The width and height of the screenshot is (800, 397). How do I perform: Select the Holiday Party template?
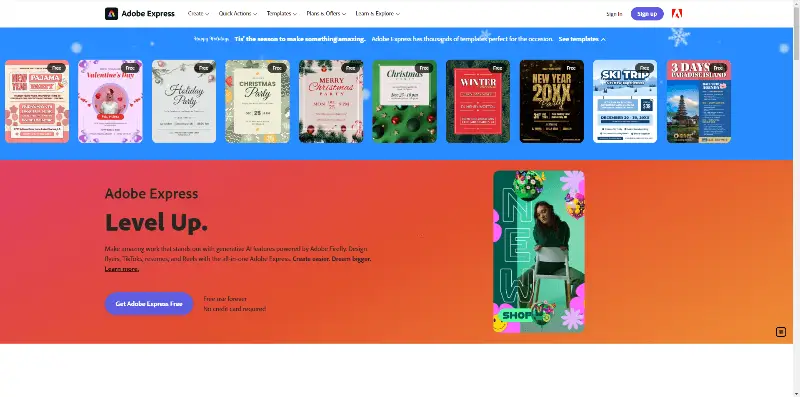coord(184,102)
